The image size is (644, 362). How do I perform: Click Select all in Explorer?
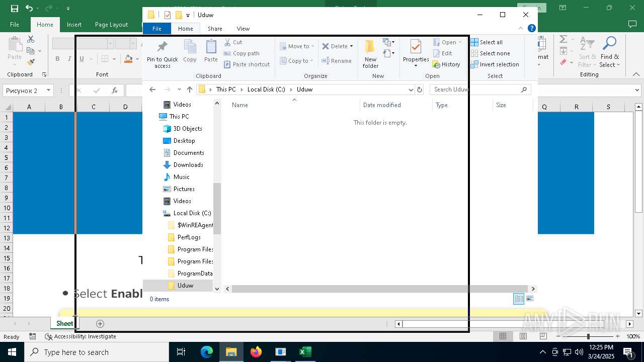487,42
